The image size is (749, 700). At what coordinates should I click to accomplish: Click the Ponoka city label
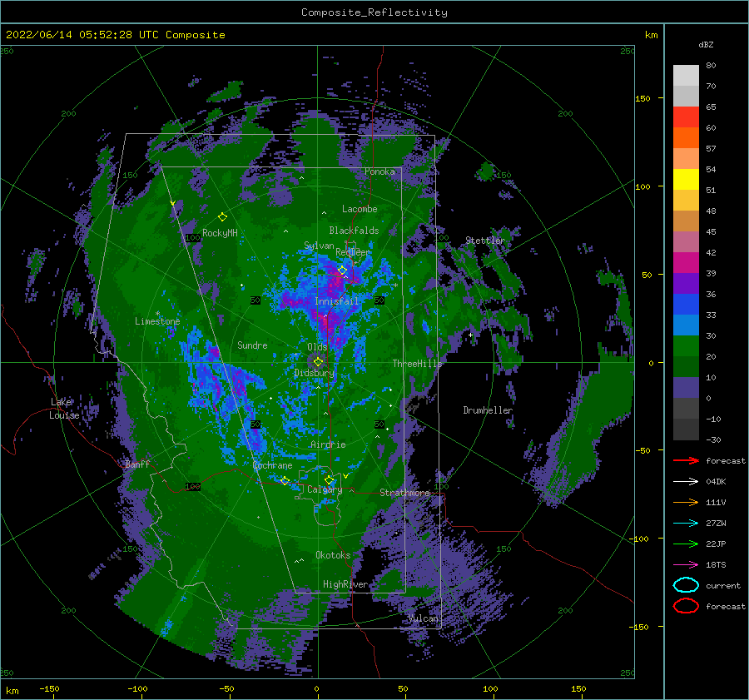click(x=379, y=171)
